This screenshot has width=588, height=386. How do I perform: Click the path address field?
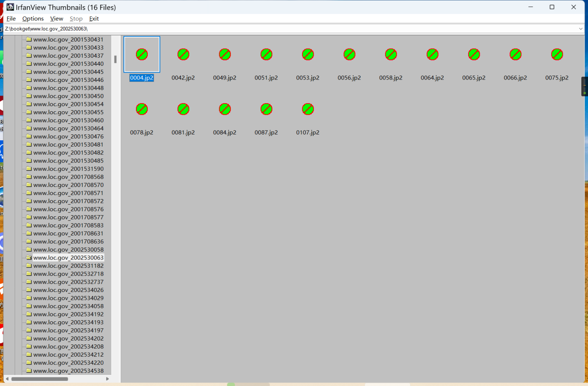pyautogui.click(x=274, y=29)
